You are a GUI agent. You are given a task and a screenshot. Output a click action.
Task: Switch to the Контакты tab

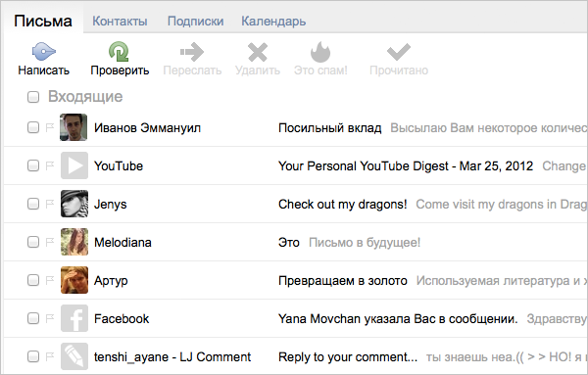[120, 21]
